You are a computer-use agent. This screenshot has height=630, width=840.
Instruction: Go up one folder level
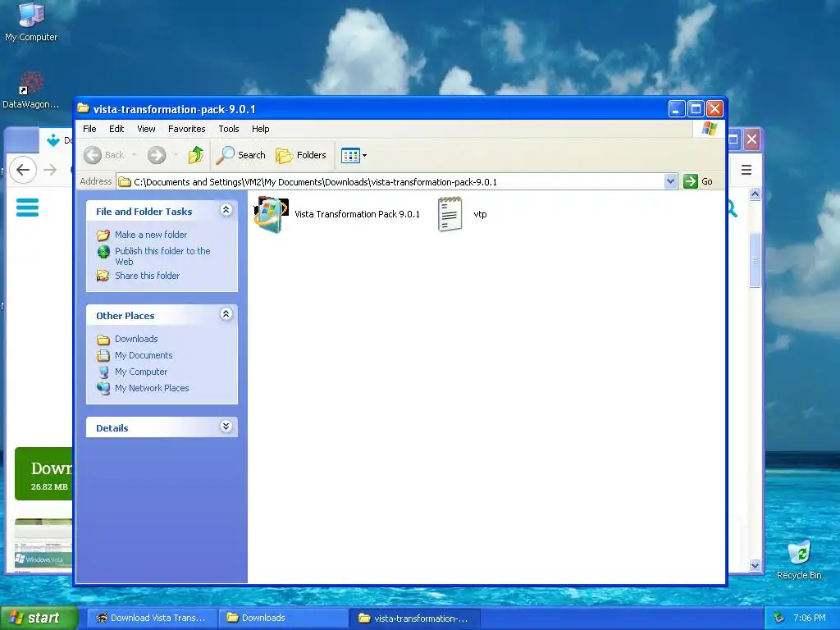(196, 155)
